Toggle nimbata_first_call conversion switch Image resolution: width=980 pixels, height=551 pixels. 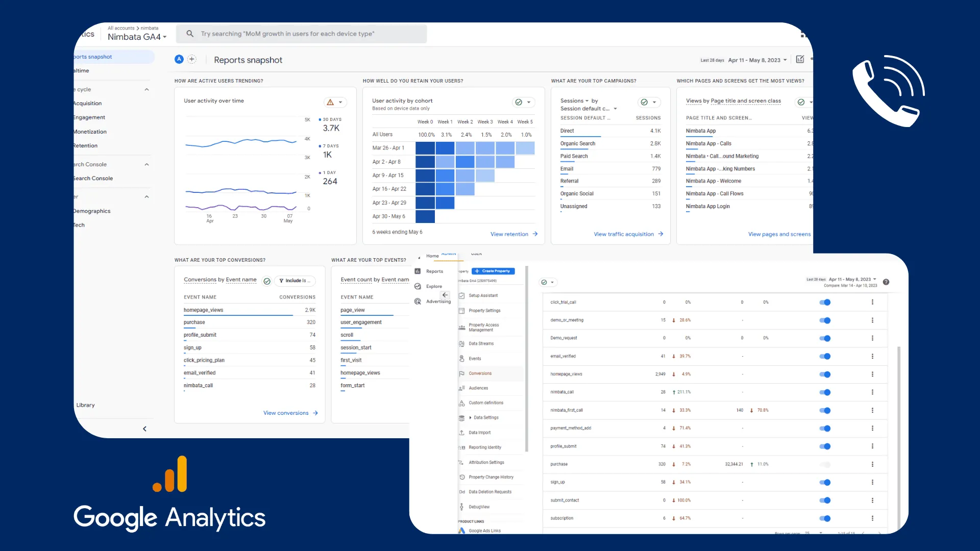click(x=825, y=410)
